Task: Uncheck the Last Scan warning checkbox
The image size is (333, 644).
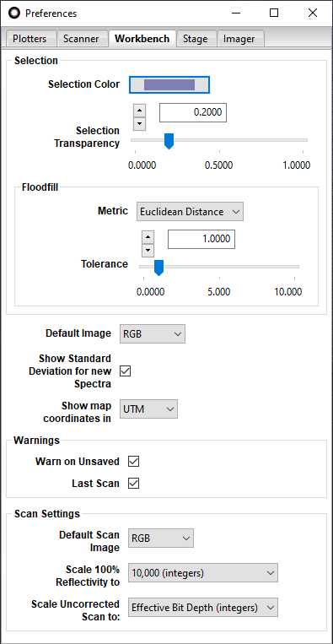Action: (134, 483)
